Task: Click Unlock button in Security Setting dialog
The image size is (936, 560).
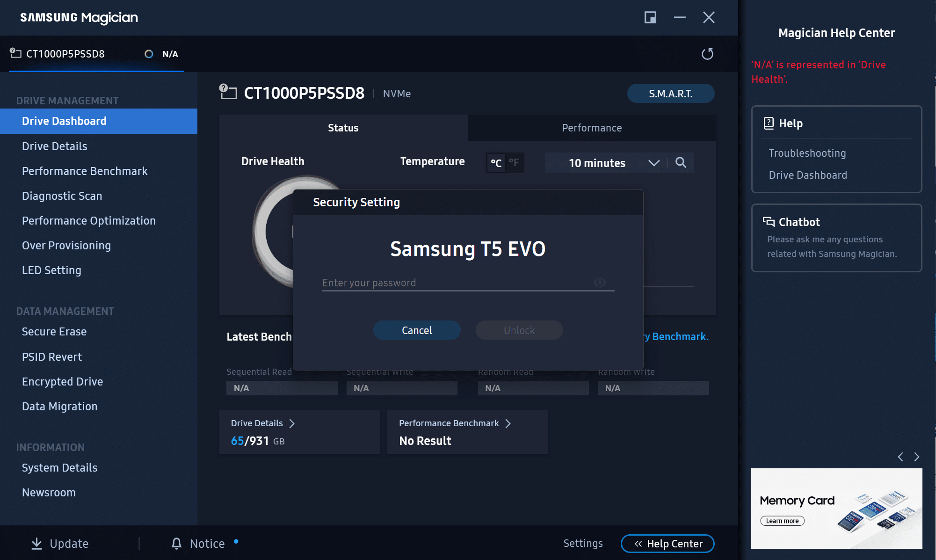Action: 519,329
